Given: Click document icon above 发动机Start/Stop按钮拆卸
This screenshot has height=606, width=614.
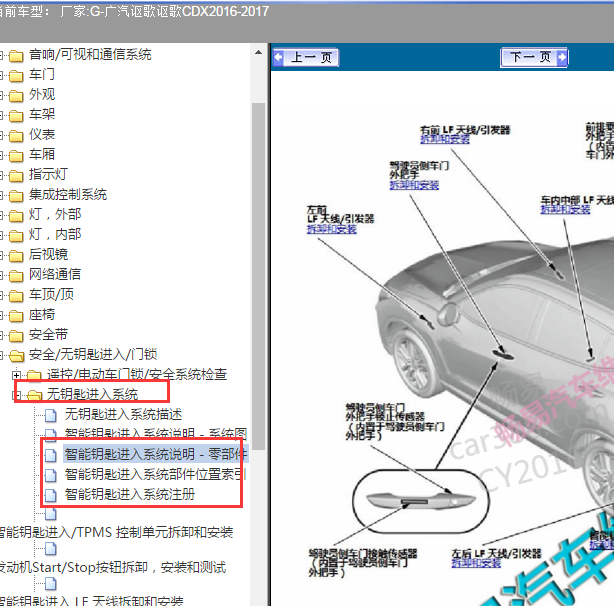Looking at the screenshot, I should point(51,549).
